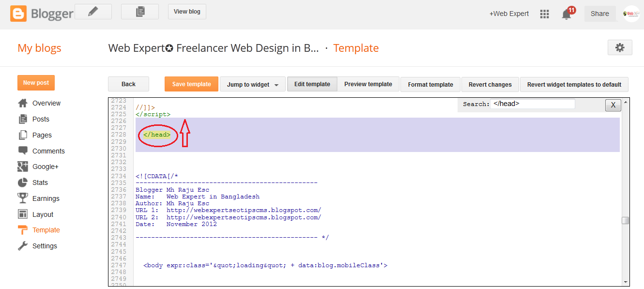
Task: Click View blog button
Action: click(187, 12)
